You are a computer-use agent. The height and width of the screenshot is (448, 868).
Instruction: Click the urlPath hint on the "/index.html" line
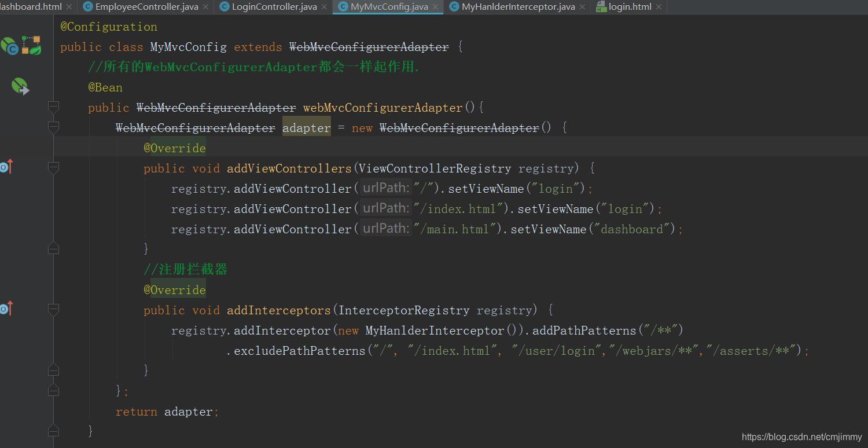(x=385, y=208)
